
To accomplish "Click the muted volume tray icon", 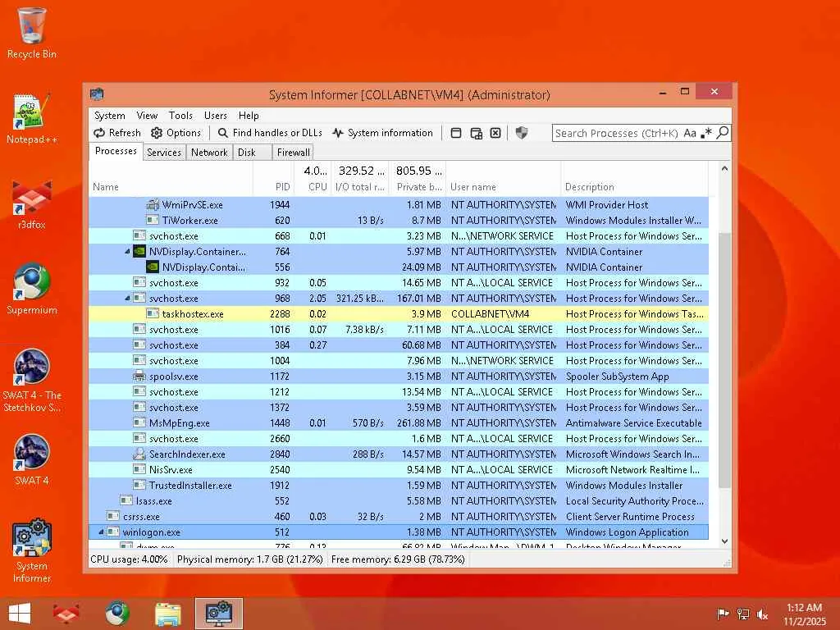I will click(762, 614).
